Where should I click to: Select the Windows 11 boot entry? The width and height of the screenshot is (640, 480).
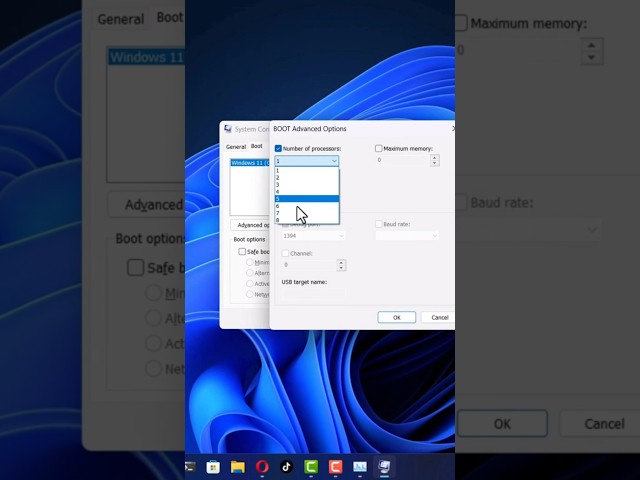pyautogui.click(x=250, y=163)
